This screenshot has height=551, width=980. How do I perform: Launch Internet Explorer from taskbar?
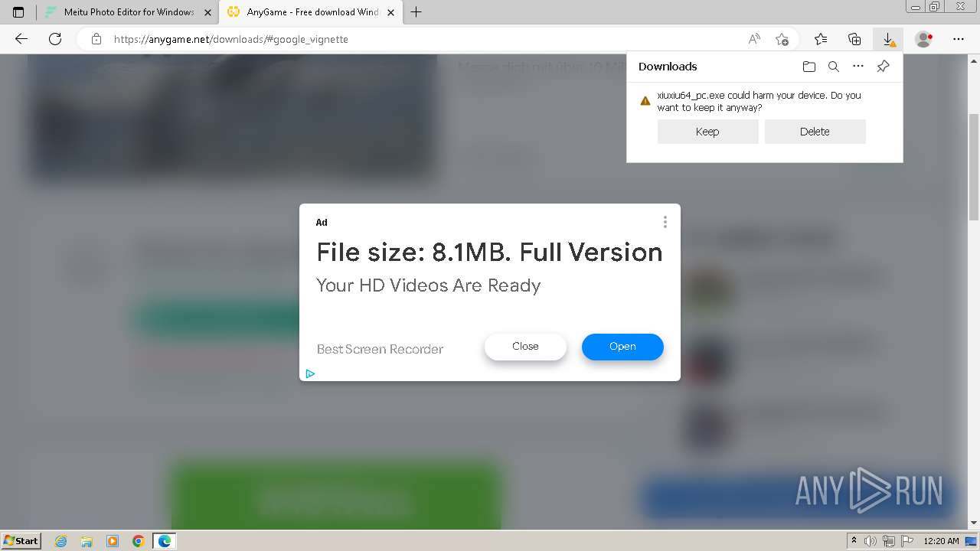pos(61,541)
